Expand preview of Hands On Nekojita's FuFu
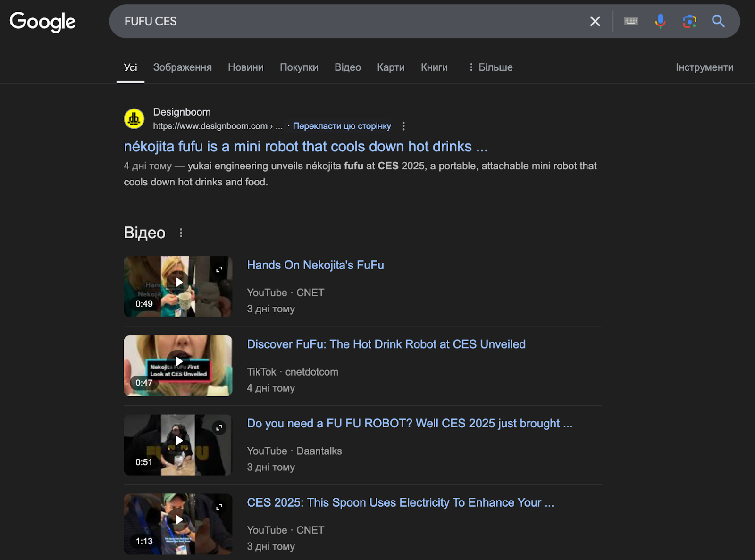Viewport: 755px width, 560px height. pos(219,269)
